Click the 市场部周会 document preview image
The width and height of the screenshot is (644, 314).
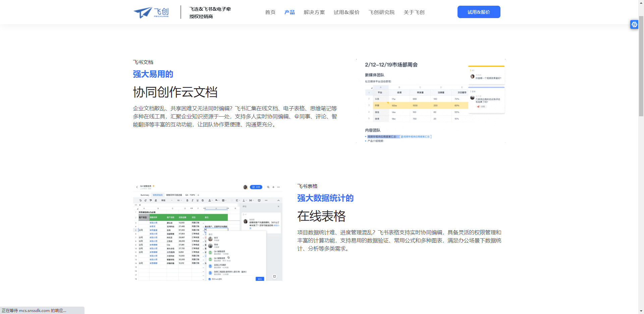coord(431,101)
